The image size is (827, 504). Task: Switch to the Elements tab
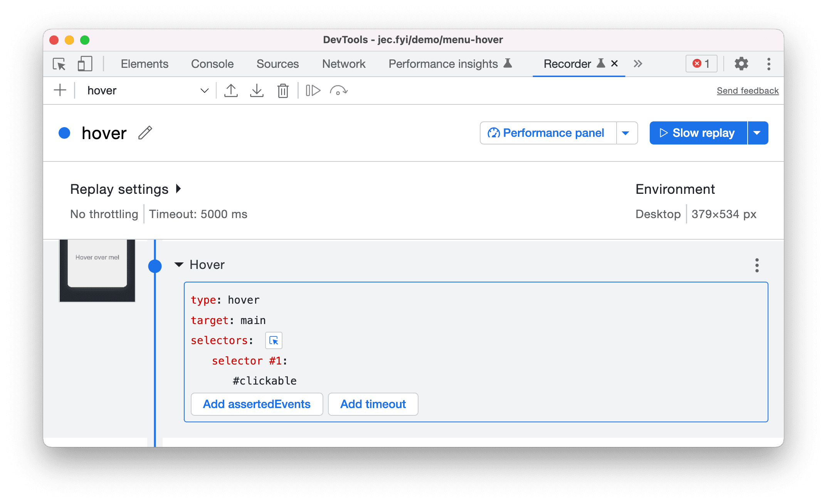145,63
